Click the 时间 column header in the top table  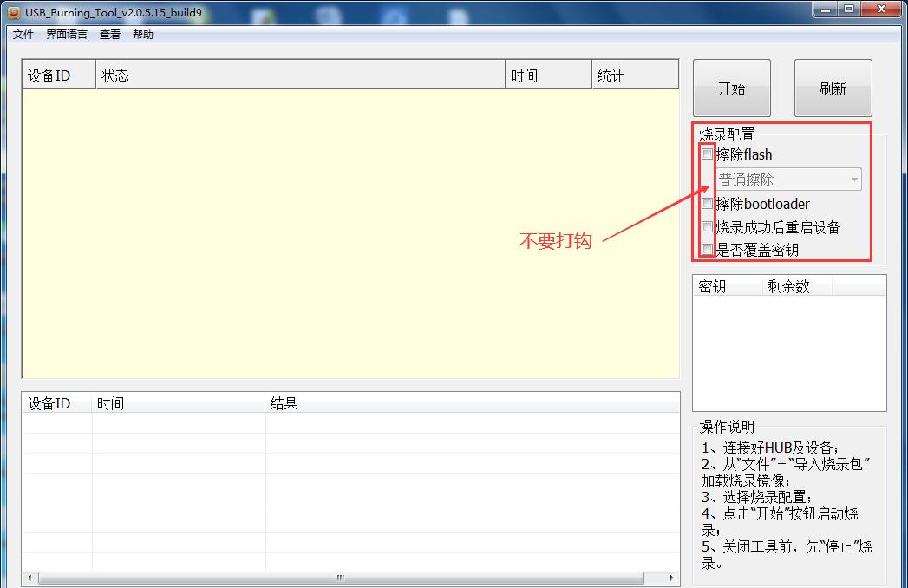[548, 75]
